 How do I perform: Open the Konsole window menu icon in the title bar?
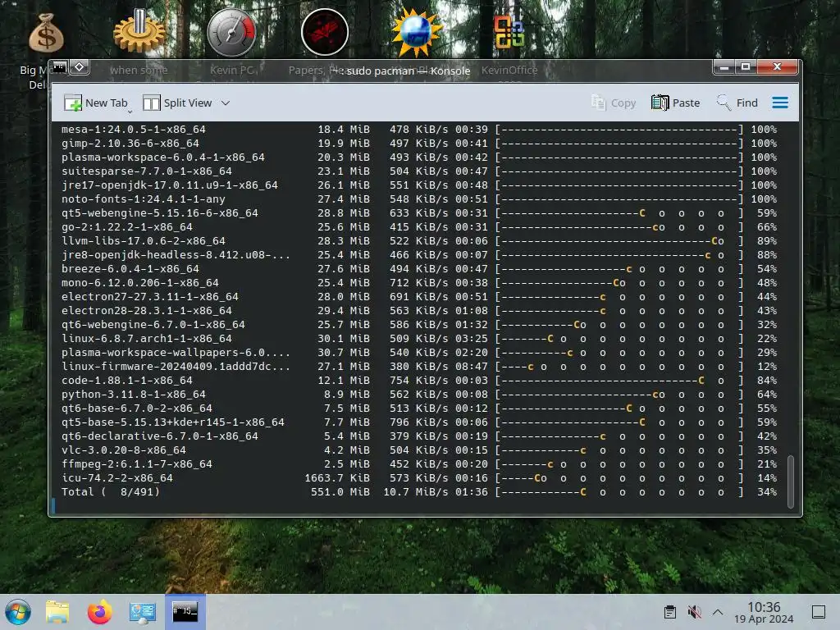[60, 67]
